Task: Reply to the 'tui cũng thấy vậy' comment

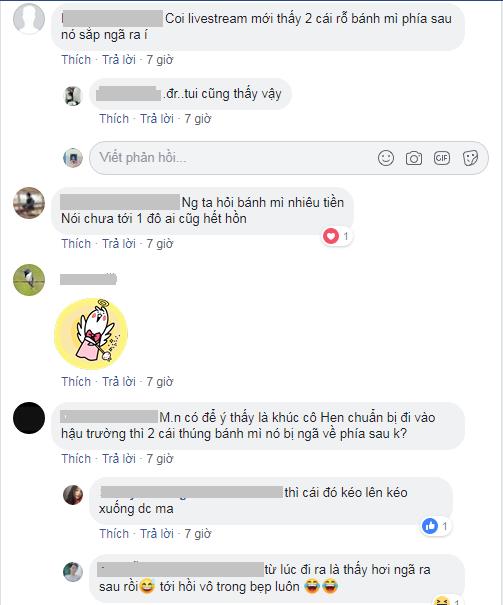Action: [157, 119]
